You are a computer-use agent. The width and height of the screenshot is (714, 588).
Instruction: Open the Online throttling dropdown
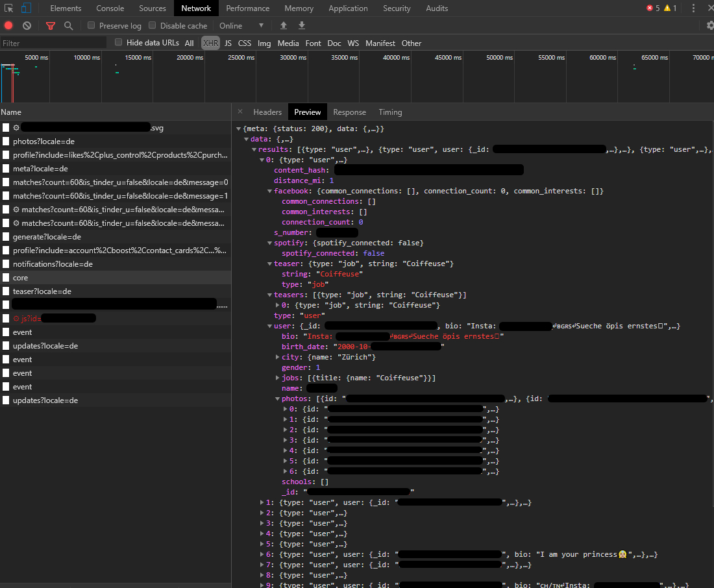coord(242,26)
